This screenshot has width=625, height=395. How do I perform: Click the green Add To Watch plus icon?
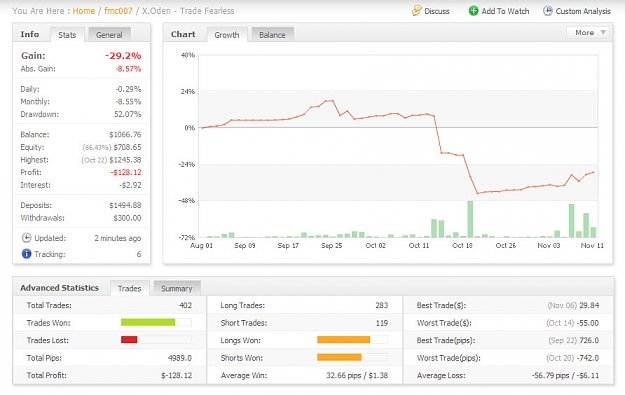coord(473,11)
